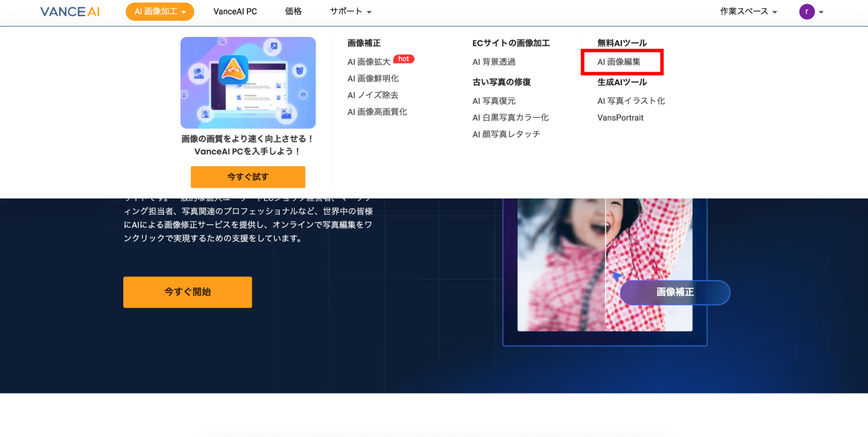868x437 pixels.
Task: Expand the AI 画像加工 dropdown menu
Action: (x=160, y=12)
